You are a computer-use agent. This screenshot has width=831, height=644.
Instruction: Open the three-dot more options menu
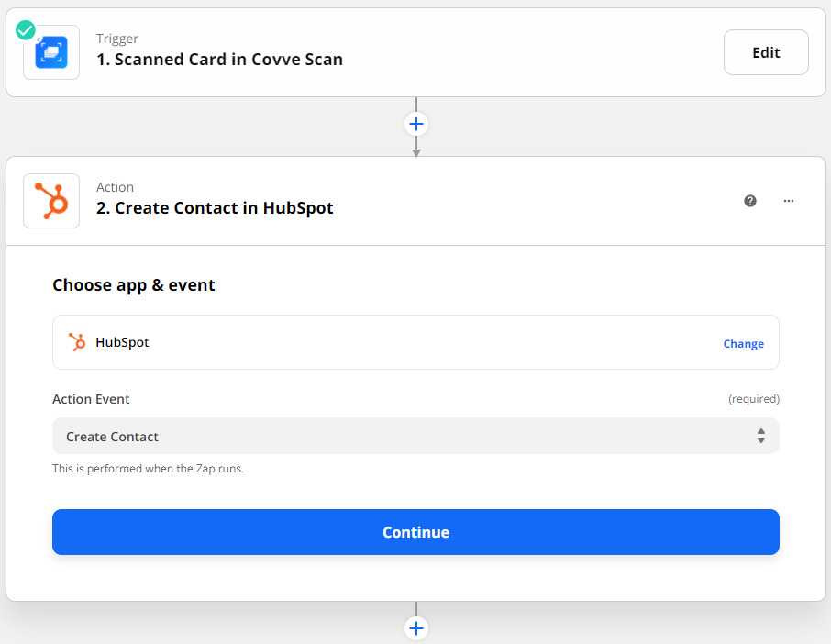[x=789, y=201]
